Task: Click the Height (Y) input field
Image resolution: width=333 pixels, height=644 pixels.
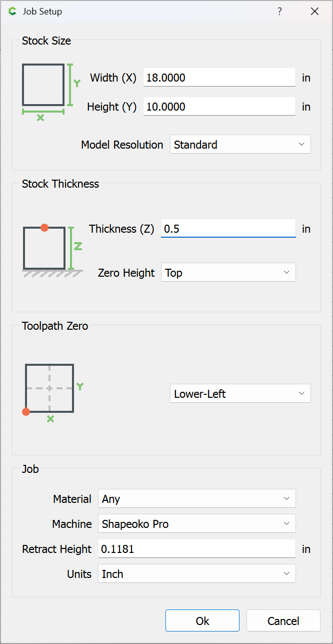Action: click(x=219, y=107)
